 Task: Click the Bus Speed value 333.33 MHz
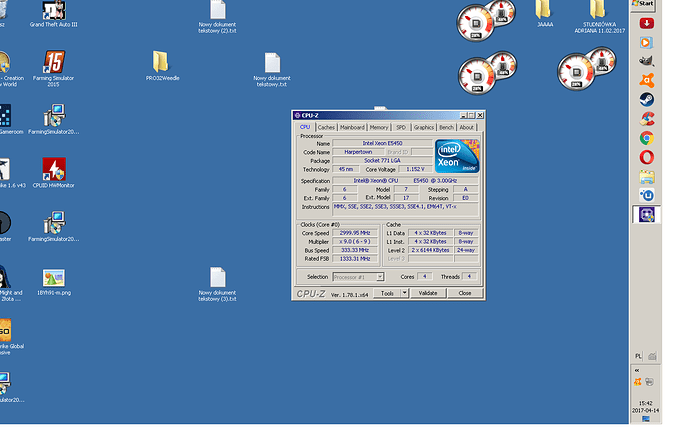pos(355,250)
